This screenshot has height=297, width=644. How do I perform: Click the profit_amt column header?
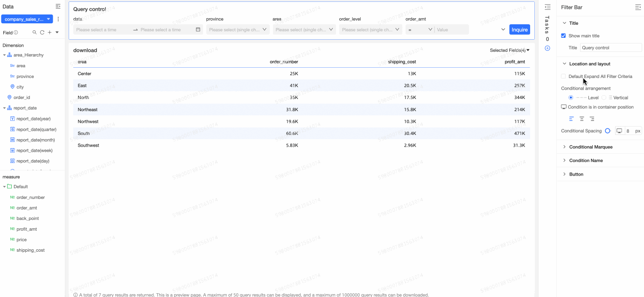[515, 62]
